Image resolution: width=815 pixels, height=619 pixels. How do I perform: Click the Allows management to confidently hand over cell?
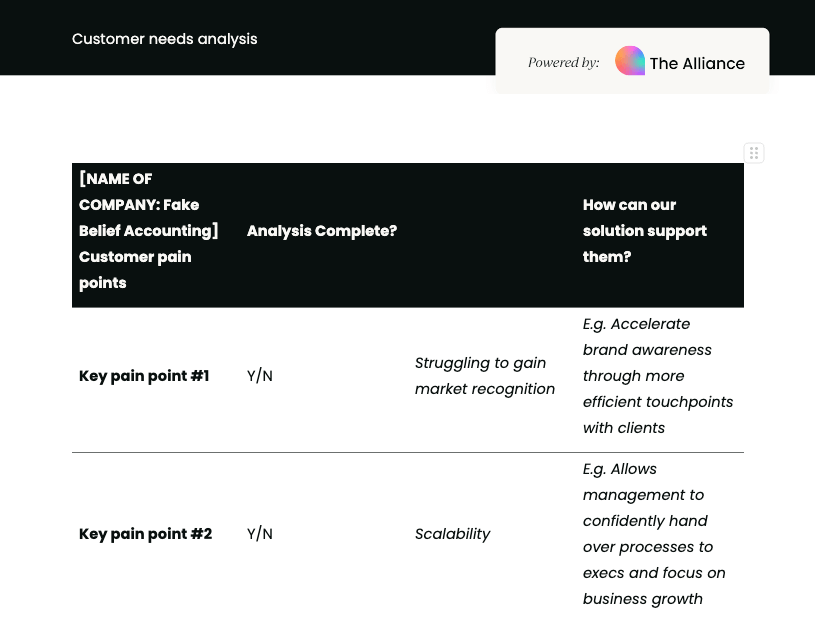(x=653, y=534)
